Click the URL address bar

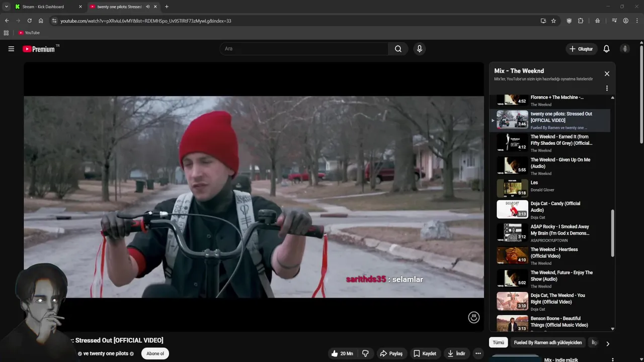click(297, 21)
